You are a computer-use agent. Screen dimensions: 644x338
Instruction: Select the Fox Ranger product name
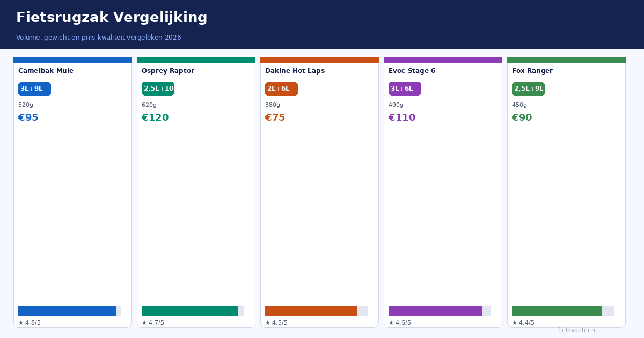click(532, 71)
